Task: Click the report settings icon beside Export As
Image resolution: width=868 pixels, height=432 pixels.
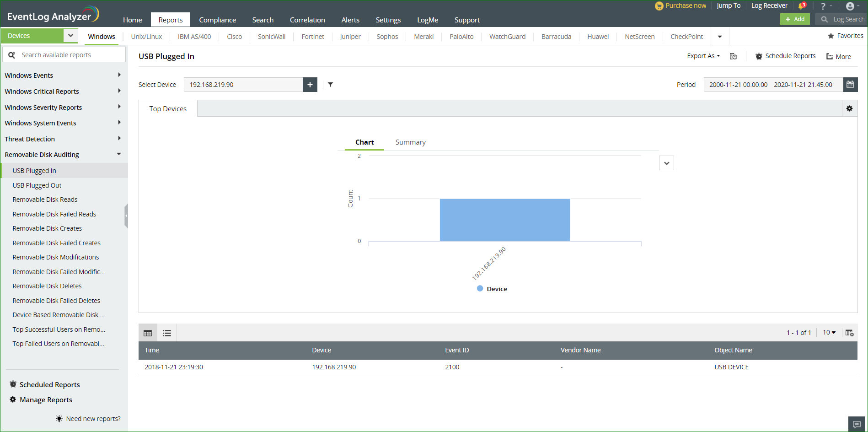Action: click(734, 56)
